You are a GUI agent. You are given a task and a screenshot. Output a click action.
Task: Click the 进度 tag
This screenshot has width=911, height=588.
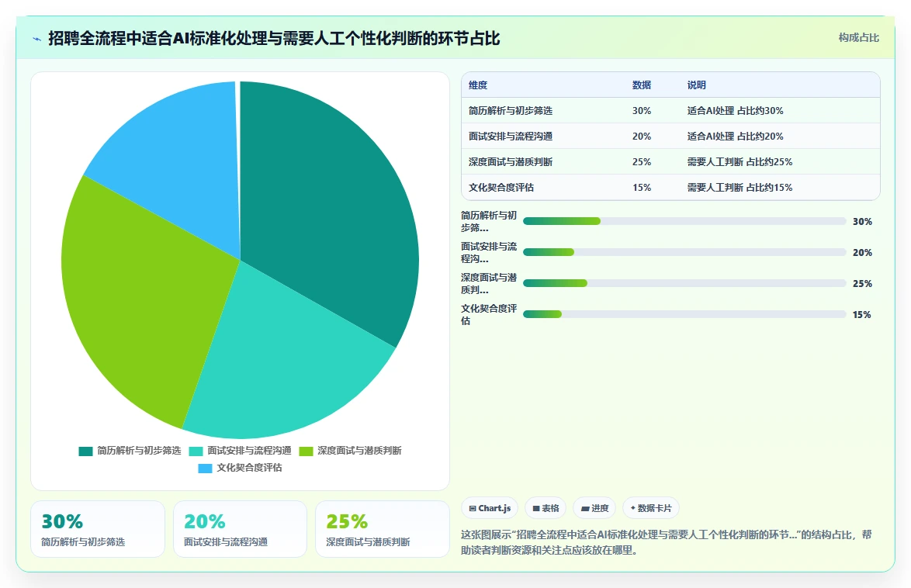[x=594, y=508]
